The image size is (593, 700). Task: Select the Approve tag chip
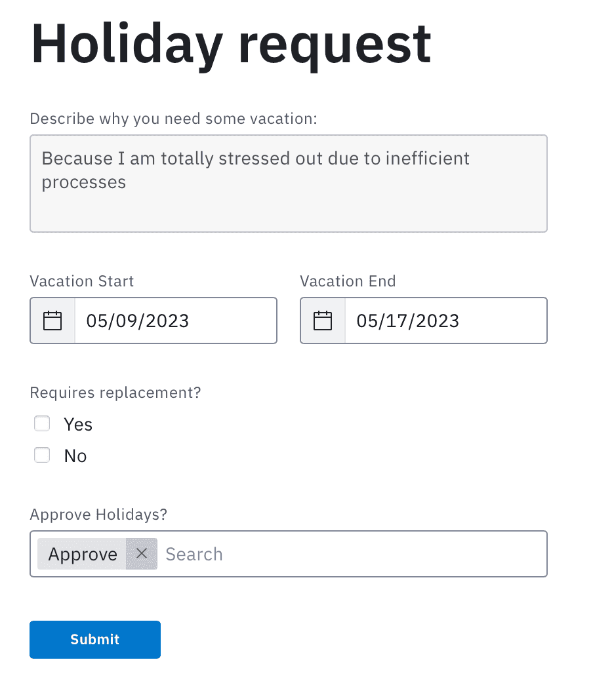(x=83, y=554)
